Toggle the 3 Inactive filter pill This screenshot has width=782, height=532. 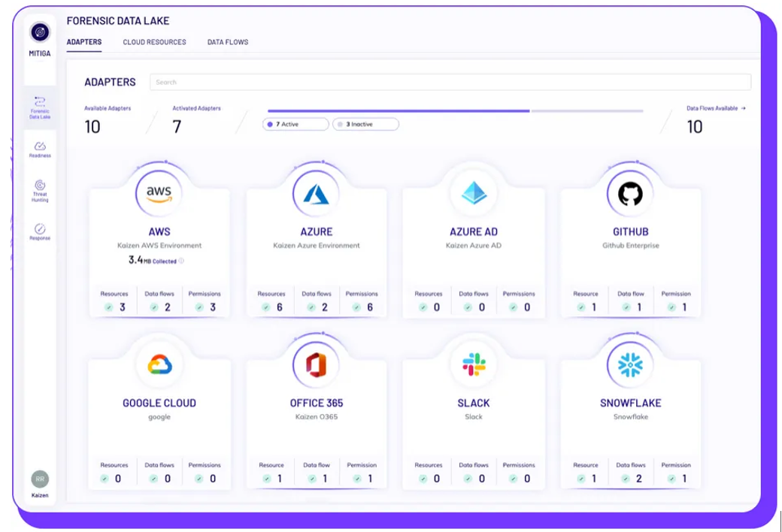tap(365, 124)
